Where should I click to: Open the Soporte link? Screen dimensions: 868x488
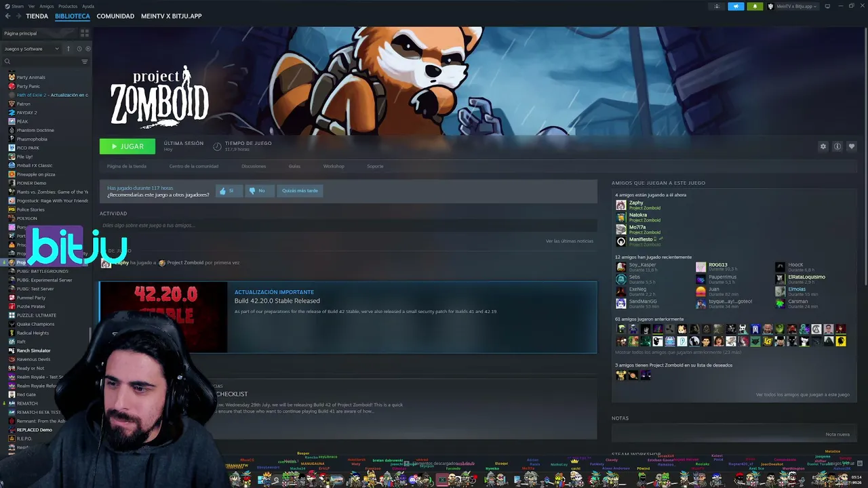(375, 166)
